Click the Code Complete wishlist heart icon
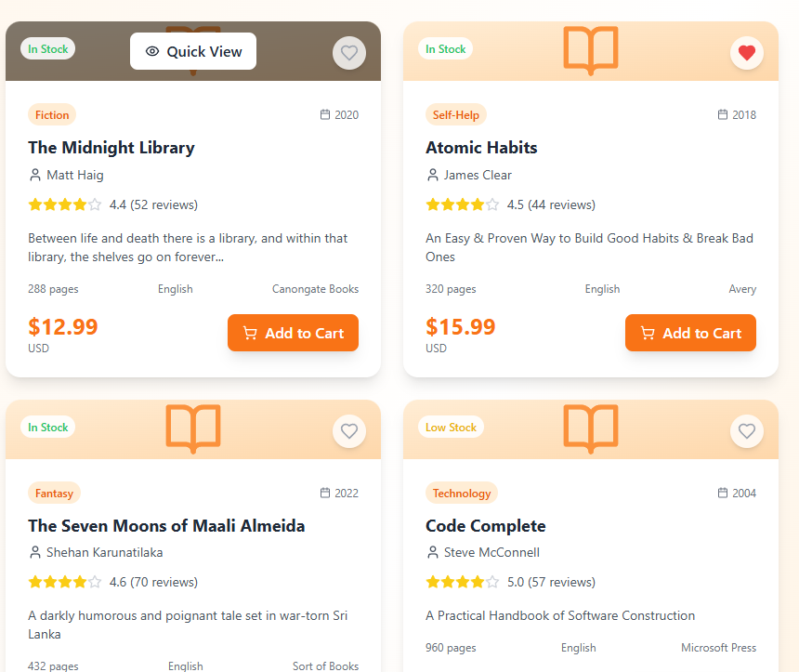799x672 pixels. pyautogui.click(x=747, y=431)
